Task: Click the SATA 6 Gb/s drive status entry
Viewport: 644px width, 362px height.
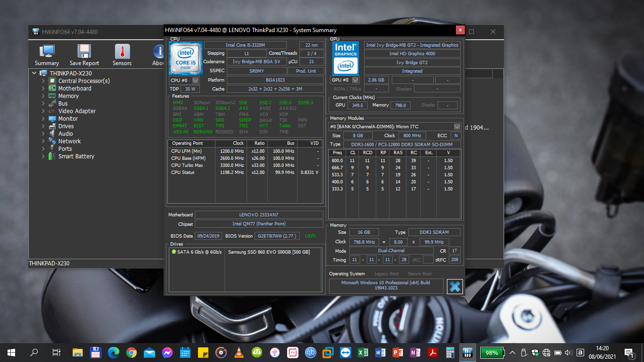Action: click(x=197, y=252)
